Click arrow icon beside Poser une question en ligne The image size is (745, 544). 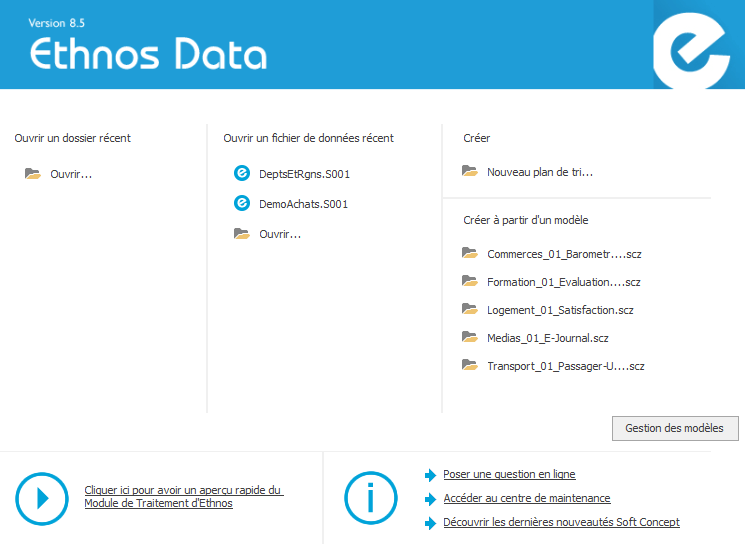pos(430,475)
